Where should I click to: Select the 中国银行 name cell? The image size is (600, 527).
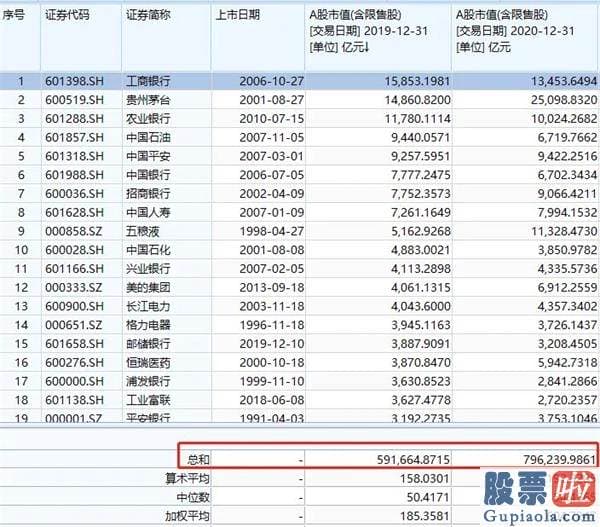coord(148,175)
